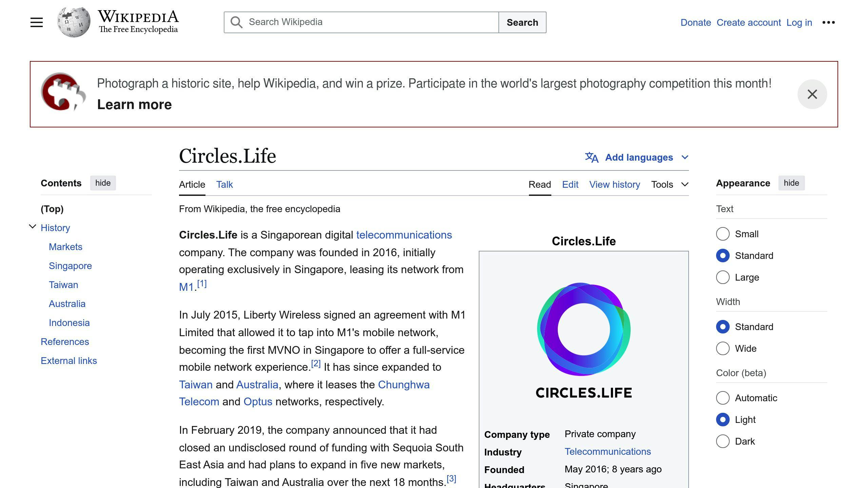This screenshot has width=868, height=488.
Task: Open citation reference [2]
Action: (x=316, y=363)
